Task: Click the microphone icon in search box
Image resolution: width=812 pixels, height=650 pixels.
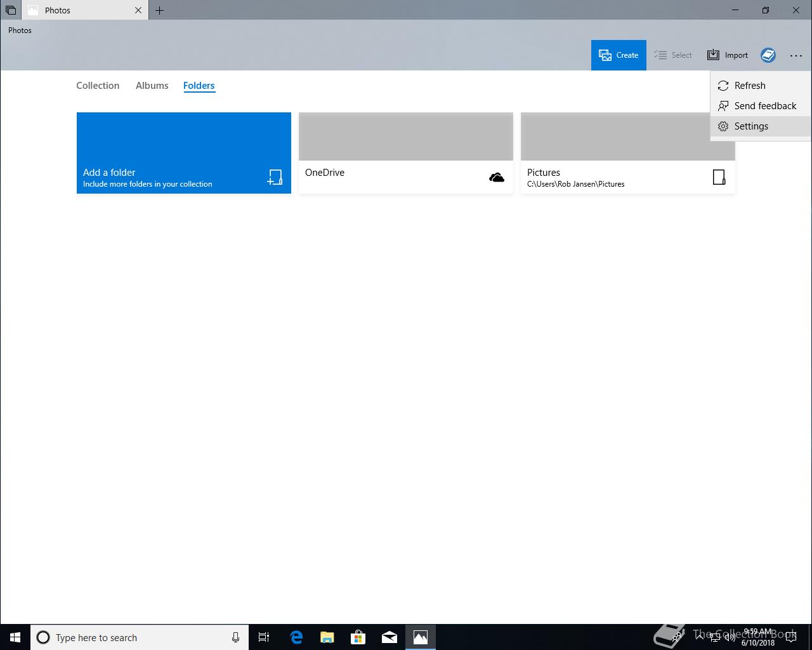Action: click(235, 637)
